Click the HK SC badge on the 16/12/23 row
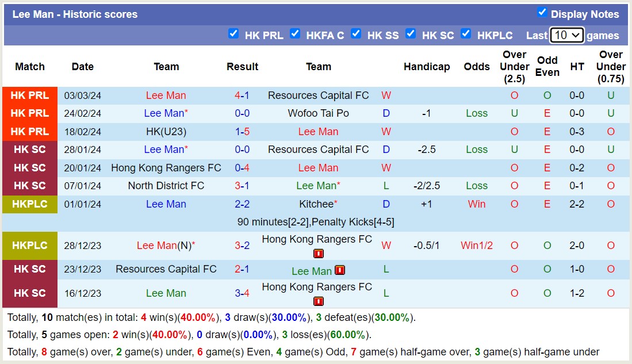This screenshot has width=632, height=364. click(29, 293)
